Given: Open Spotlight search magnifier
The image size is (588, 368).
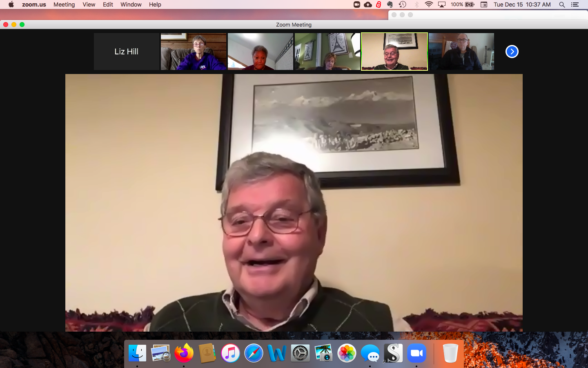Looking at the screenshot, I should 562,4.
